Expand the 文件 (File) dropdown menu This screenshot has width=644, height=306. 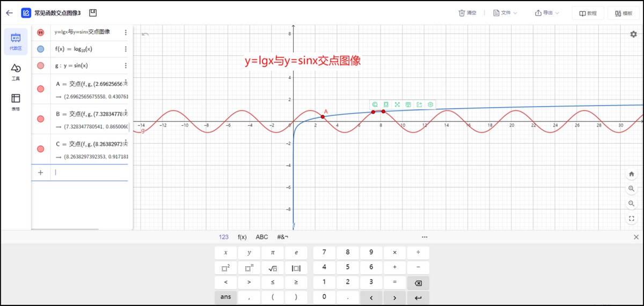click(505, 13)
